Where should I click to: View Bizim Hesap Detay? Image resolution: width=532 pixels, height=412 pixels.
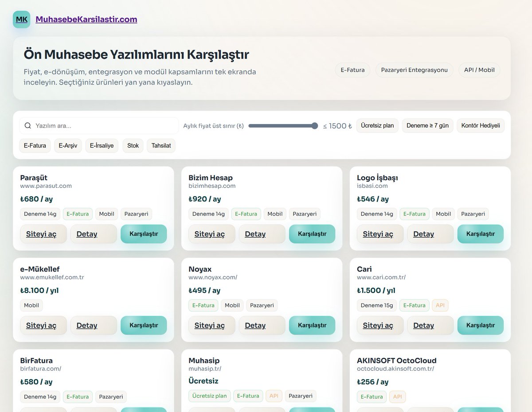click(262, 234)
